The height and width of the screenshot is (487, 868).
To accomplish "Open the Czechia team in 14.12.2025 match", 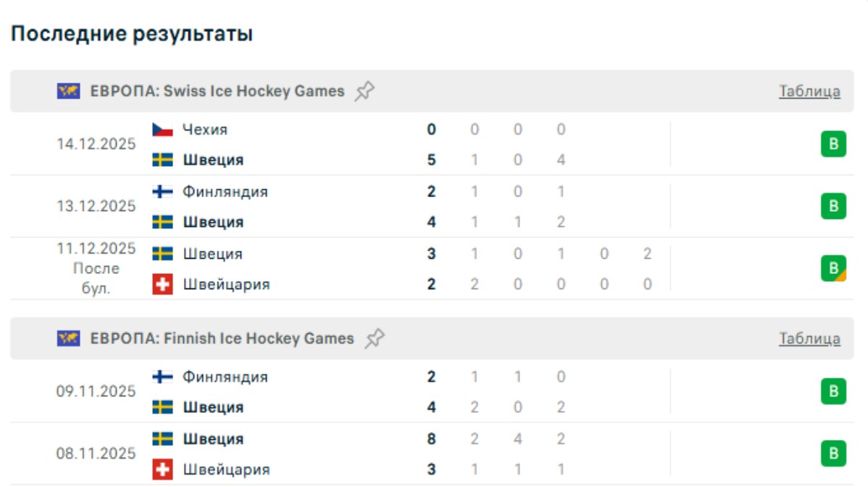I will (204, 130).
